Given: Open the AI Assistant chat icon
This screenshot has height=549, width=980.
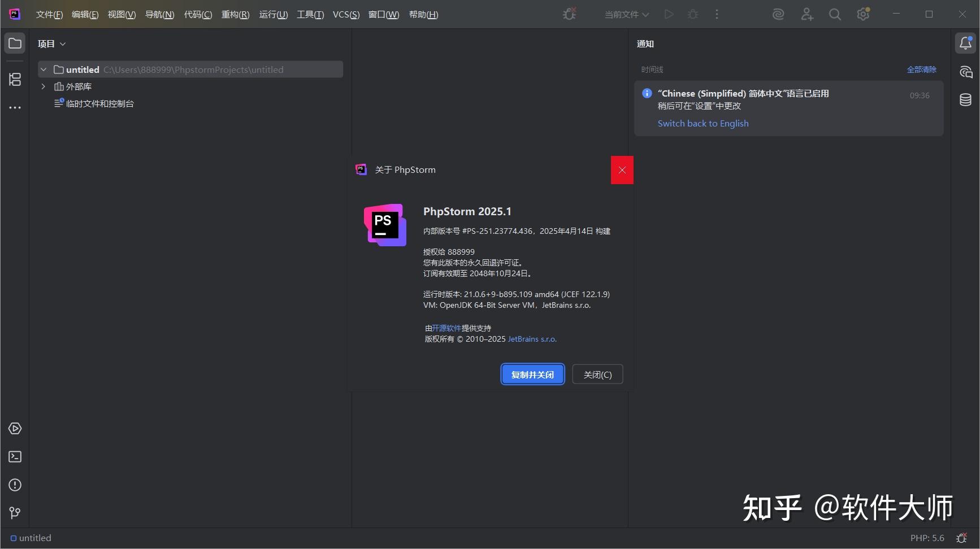Looking at the screenshot, I should 966,72.
